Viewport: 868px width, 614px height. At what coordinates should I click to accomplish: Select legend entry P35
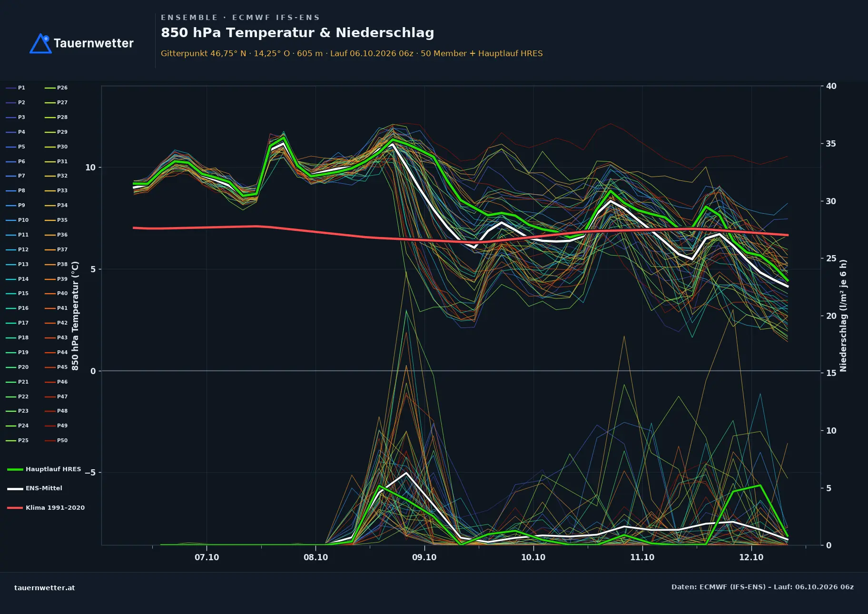click(56, 220)
